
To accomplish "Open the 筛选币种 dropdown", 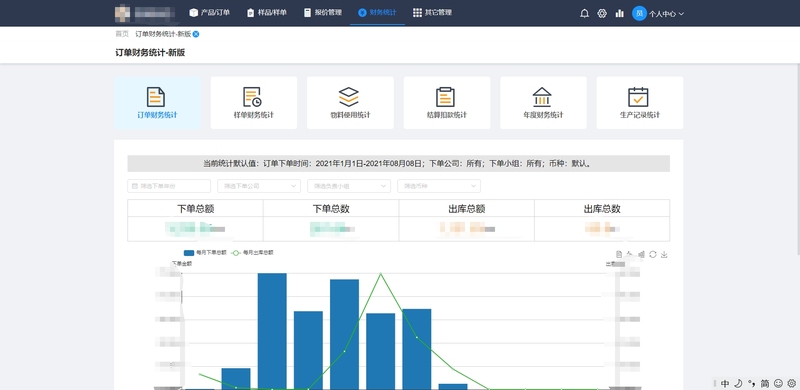I will pyautogui.click(x=439, y=186).
